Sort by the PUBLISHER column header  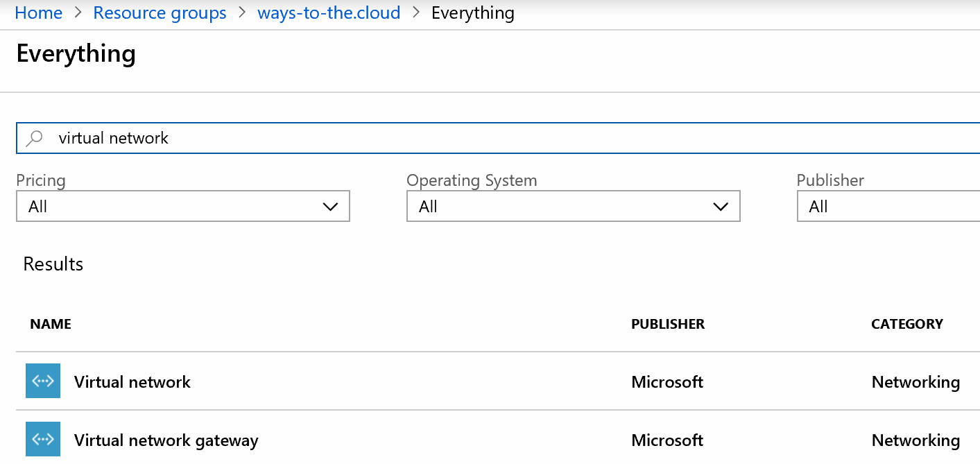[x=667, y=324]
